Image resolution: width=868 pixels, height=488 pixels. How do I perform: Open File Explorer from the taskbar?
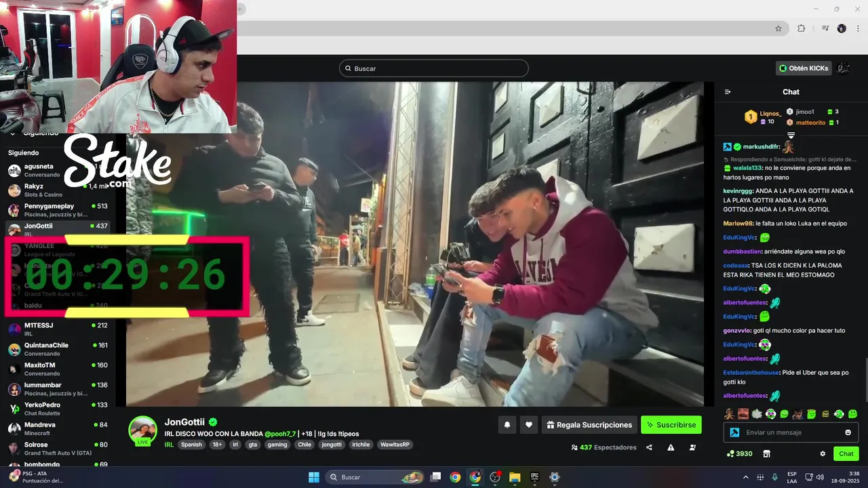(515, 477)
